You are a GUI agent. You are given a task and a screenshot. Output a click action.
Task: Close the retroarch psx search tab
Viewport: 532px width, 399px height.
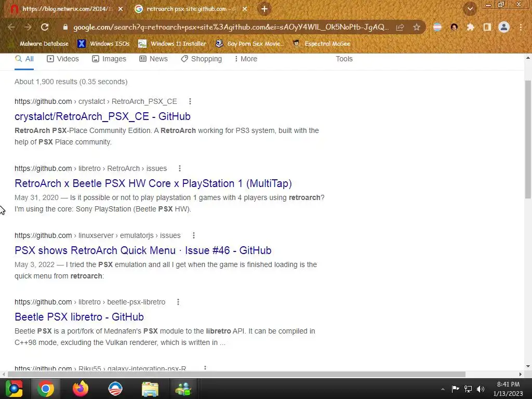[x=245, y=9]
